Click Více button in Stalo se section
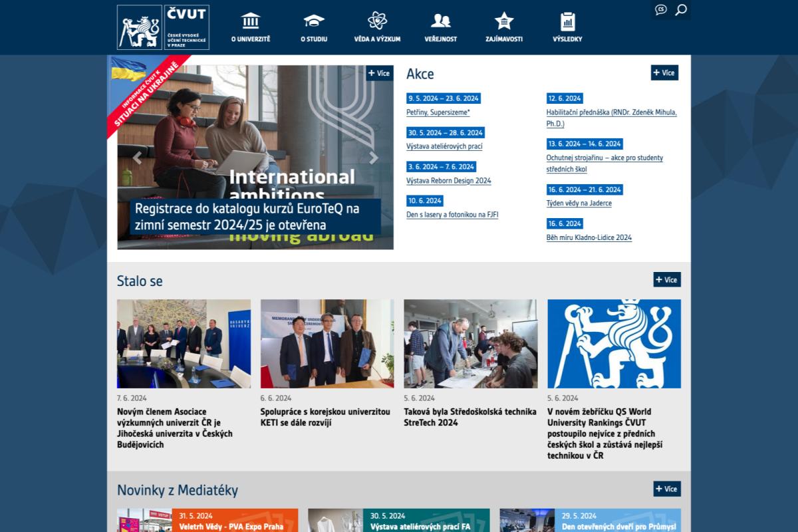 [667, 279]
